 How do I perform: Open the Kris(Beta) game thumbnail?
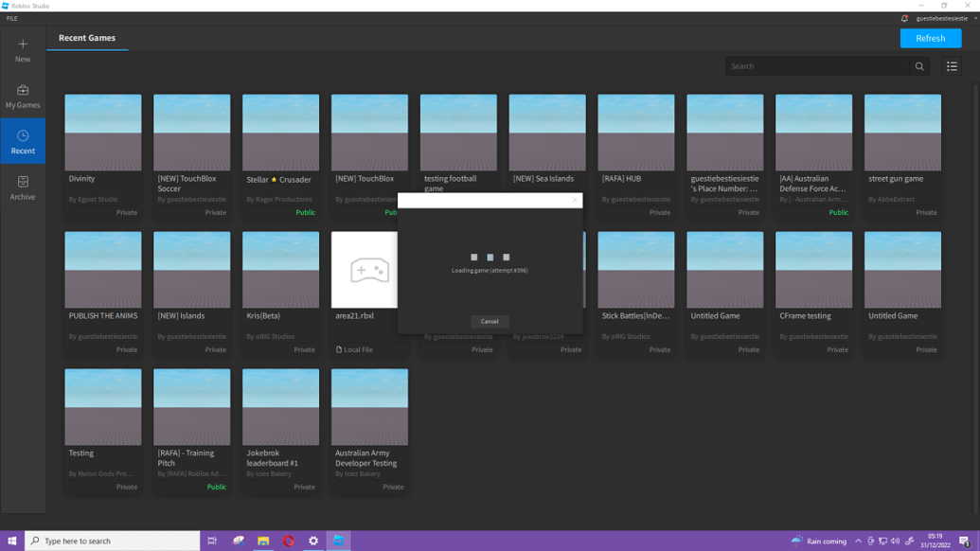click(280, 270)
